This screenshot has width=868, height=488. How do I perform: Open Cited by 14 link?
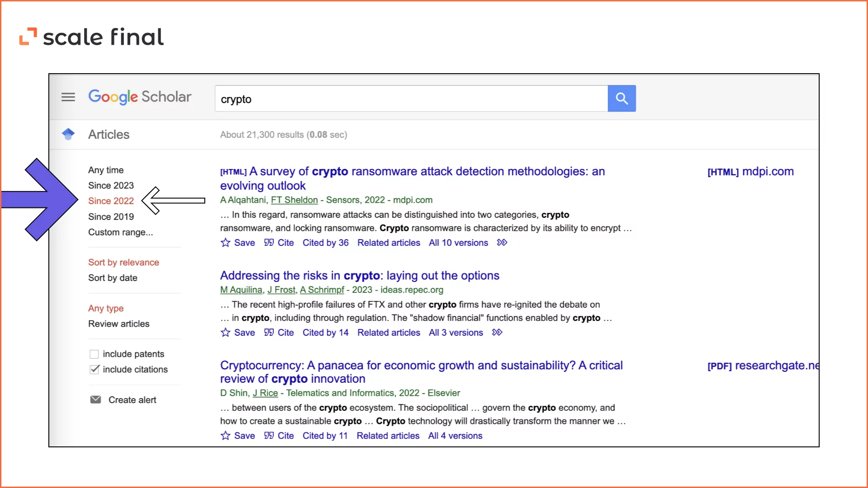pos(325,333)
